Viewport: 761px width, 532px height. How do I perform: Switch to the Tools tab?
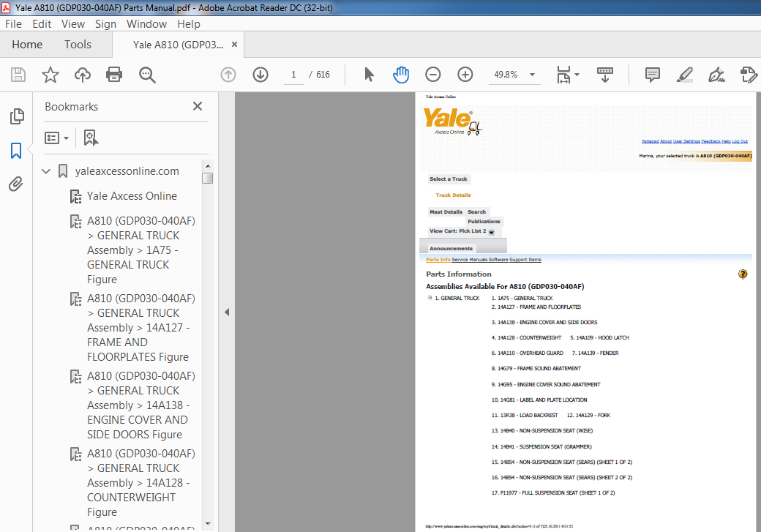click(78, 45)
